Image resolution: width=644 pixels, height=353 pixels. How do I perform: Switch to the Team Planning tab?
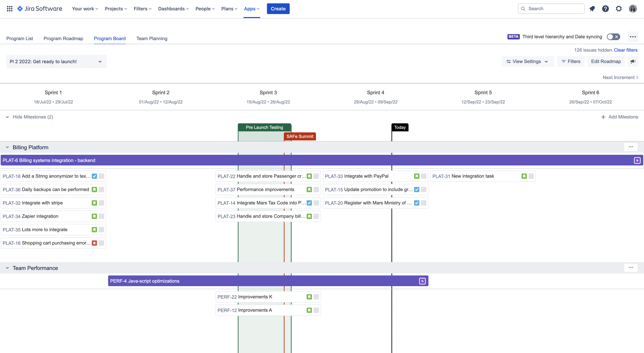[x=152, y=38]
